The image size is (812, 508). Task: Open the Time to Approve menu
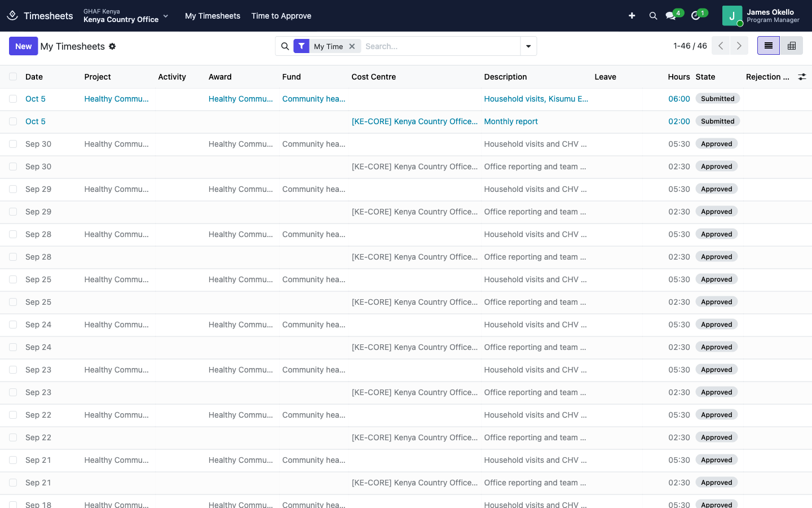click(x=281, y=16)
